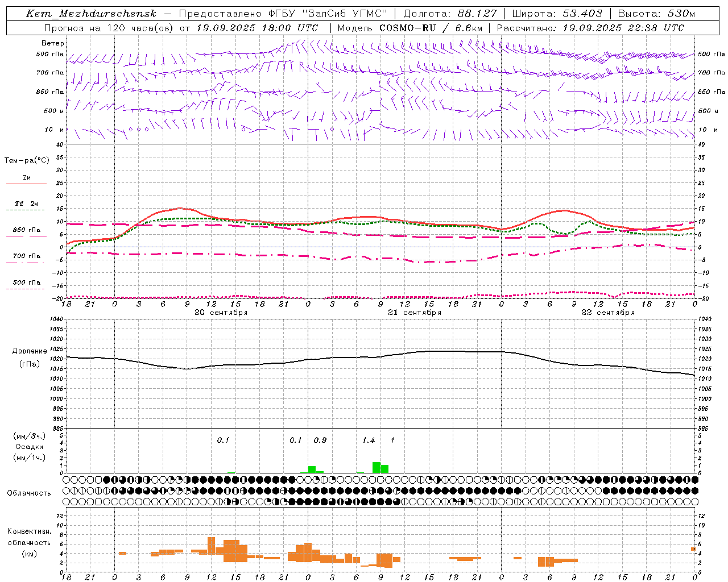Click the 2м temperature legend label
The height and width of the screenshot is (582, 728).
(x=27, y=177)
